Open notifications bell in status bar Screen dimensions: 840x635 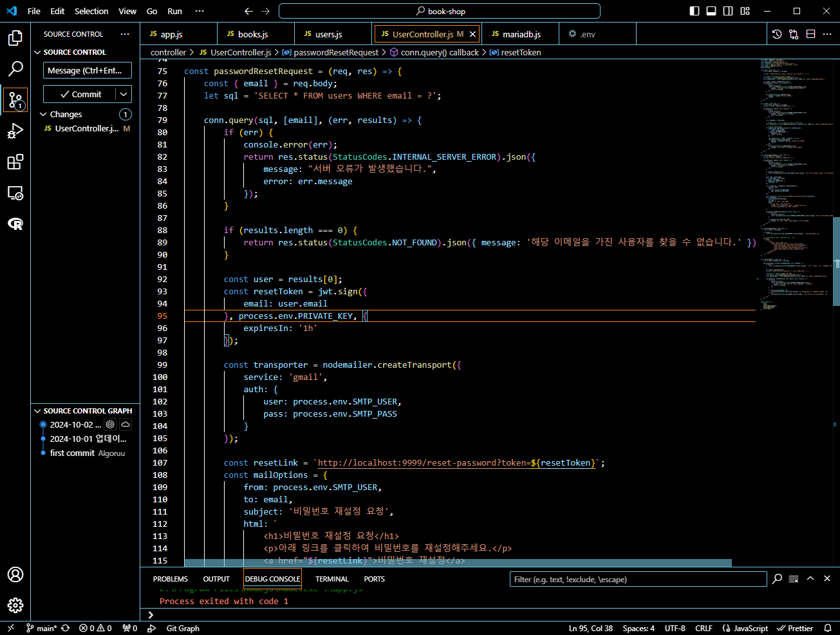[828, 628]
